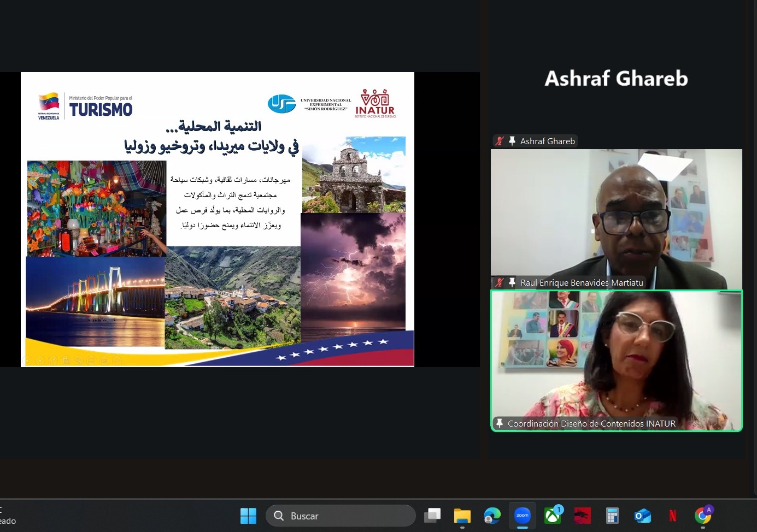The width and height of the screenshot is (757, 532).
Task: Open the Calculator app in taskbar
Action: coord(612,516)
